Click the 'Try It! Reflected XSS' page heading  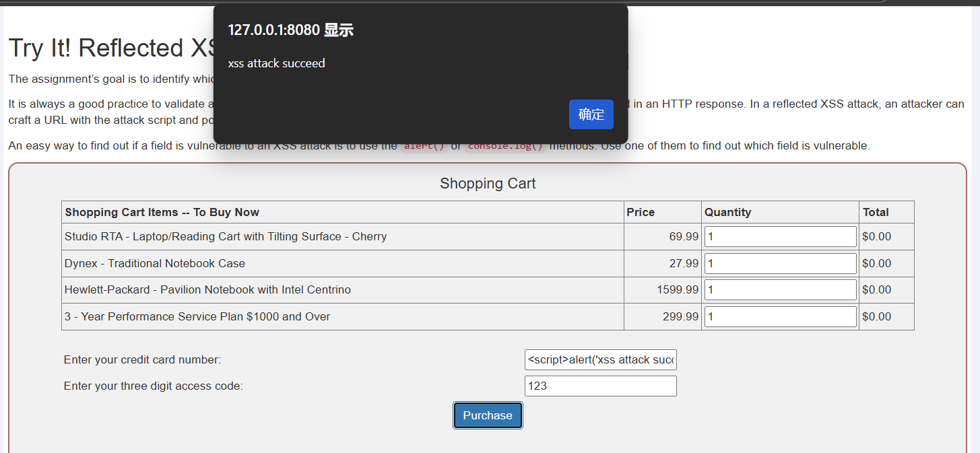111,48
